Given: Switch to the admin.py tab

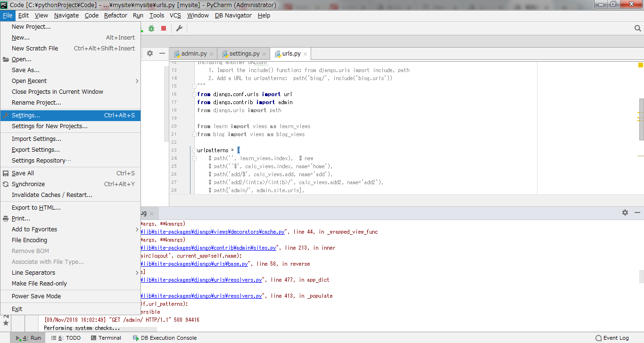Looking at the screenshot, I should [193, 54].
